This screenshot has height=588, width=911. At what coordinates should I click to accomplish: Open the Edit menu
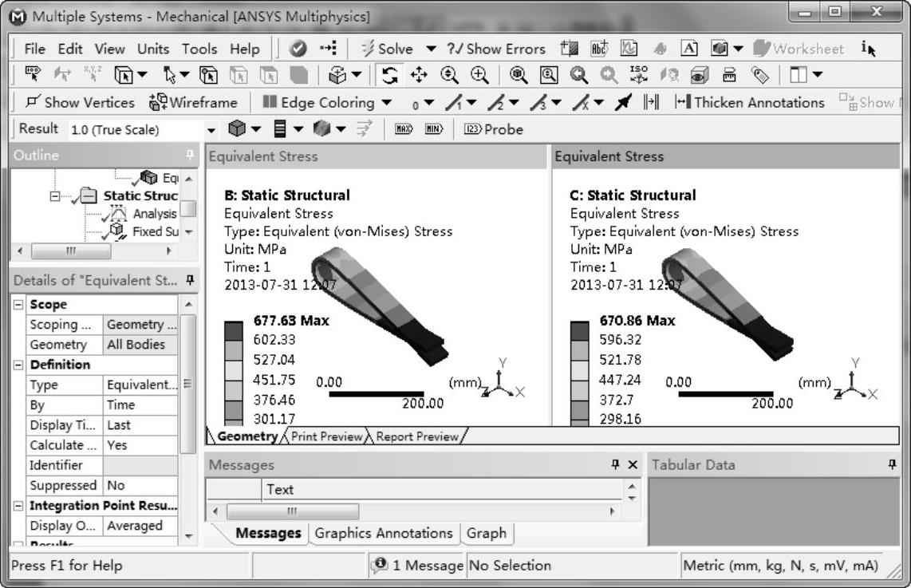(70, 49)
